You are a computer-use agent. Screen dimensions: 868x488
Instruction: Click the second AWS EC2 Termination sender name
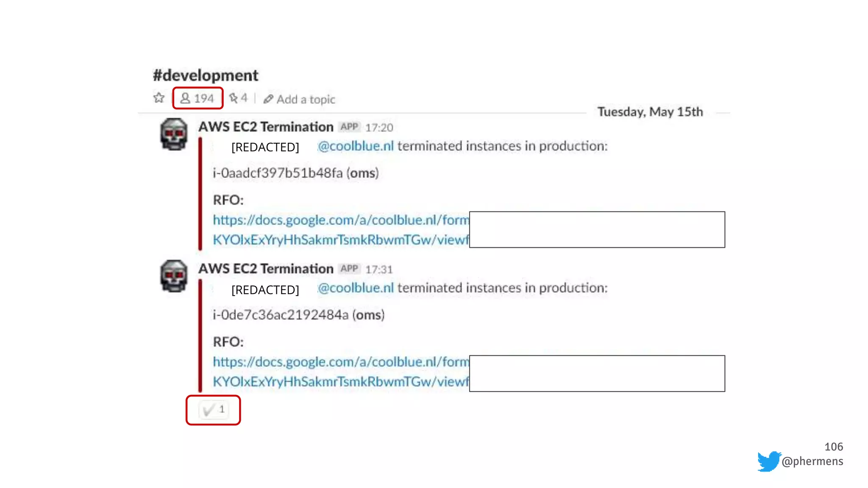point(266,269)
